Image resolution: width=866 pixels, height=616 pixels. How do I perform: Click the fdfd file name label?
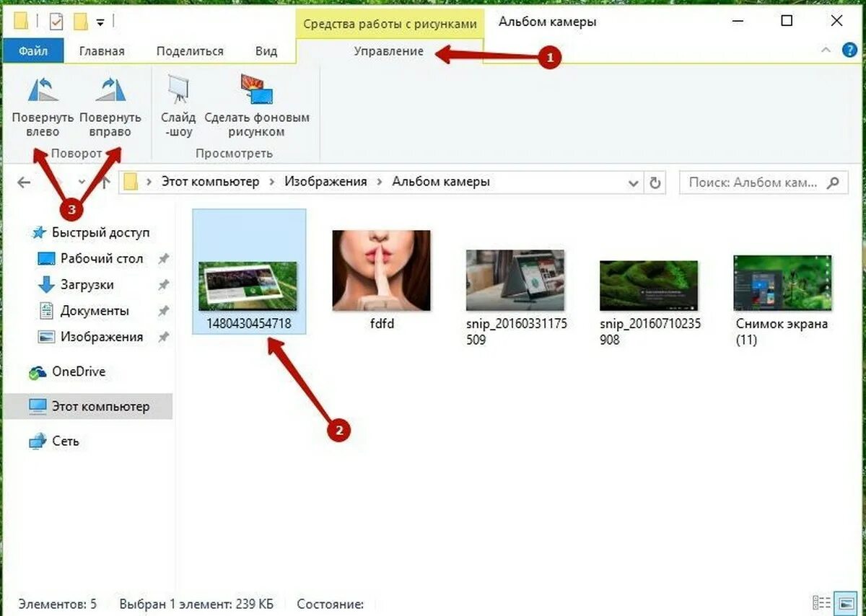pyautogui.click(x=381, y=324)
